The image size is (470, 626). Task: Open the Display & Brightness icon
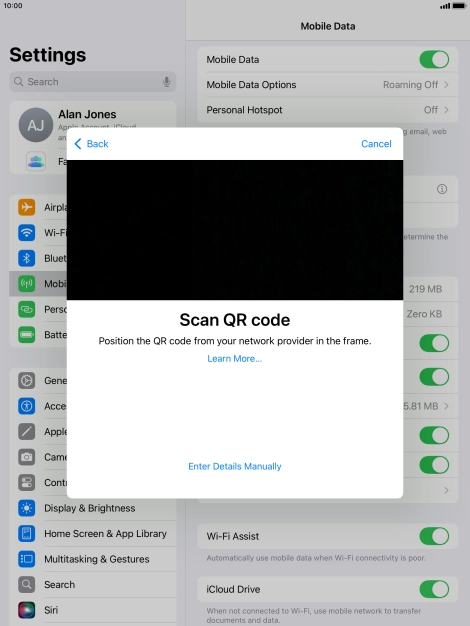pyautogui.click(x=27, y=508)
